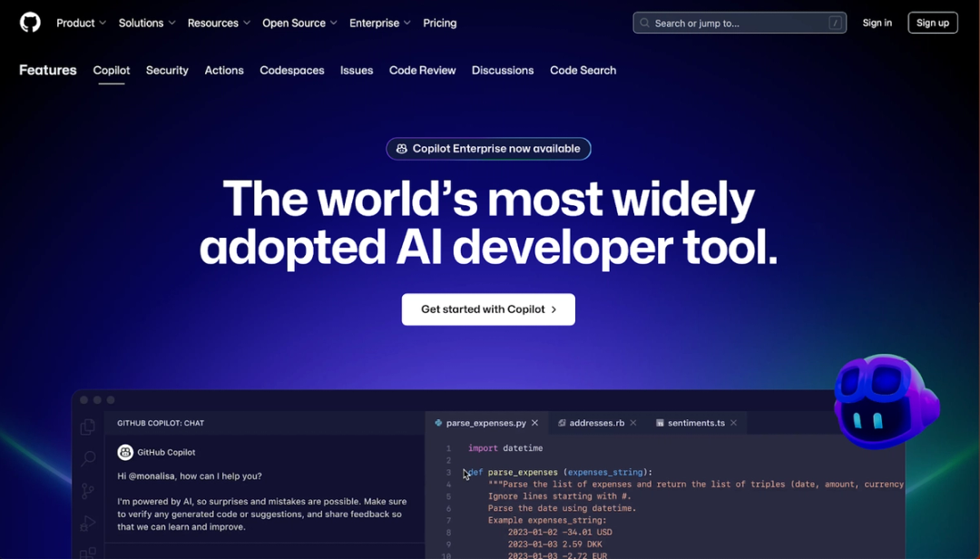Viewport: 980px width, 559px height.
Task: Expand the Product dropdown menu
Action: 82,23
